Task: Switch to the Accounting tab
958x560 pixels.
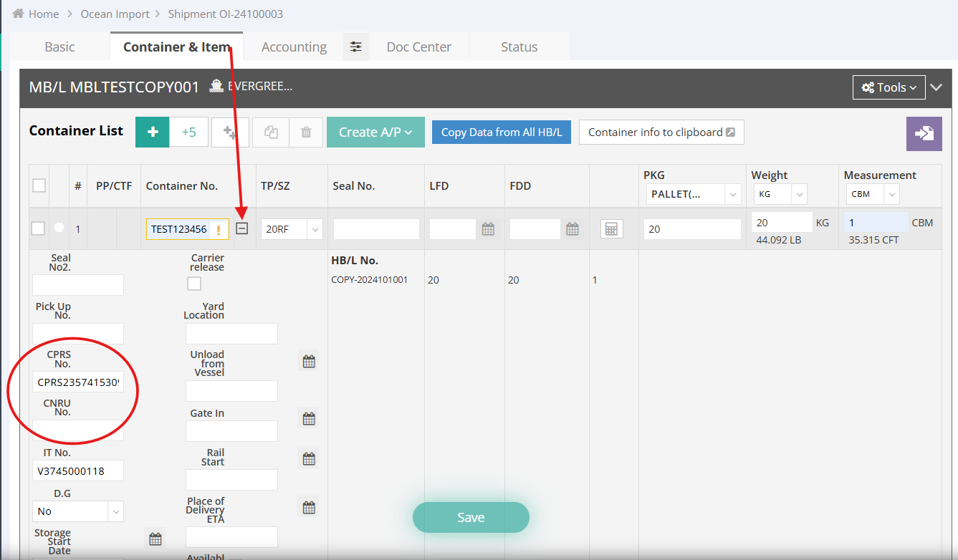Action: click(294, 47)
